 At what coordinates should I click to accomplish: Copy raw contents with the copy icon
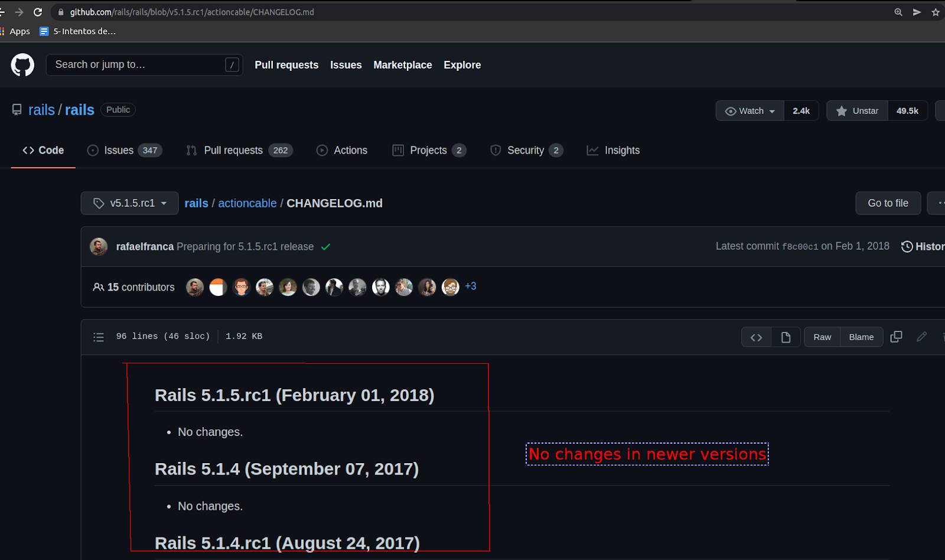(896, 337)
